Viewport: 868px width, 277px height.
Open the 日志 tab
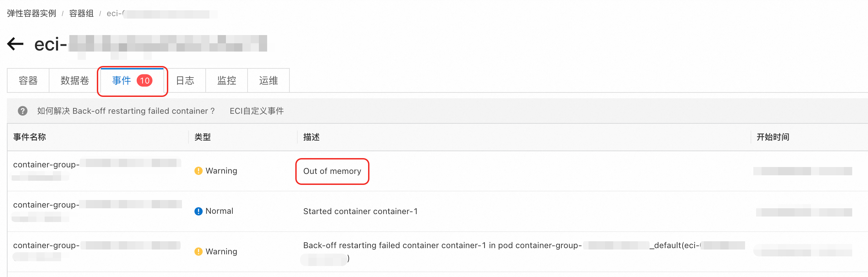185,81
